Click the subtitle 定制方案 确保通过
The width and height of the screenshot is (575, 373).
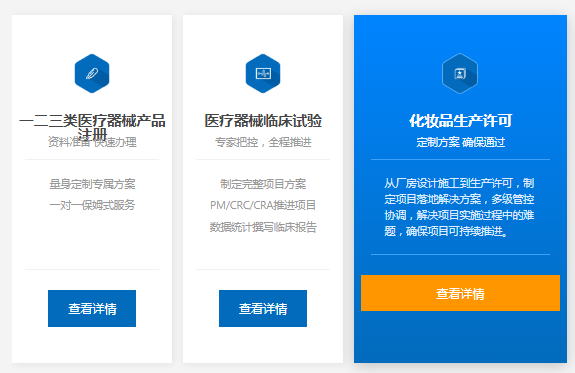pos(460,142)
